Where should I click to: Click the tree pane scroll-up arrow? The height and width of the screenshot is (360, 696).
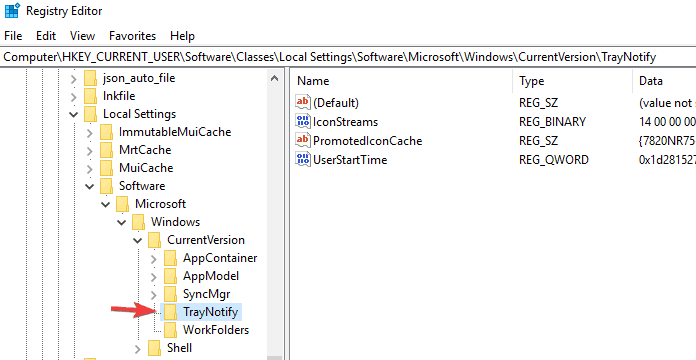pyautogui.click(x=274, y=79)
